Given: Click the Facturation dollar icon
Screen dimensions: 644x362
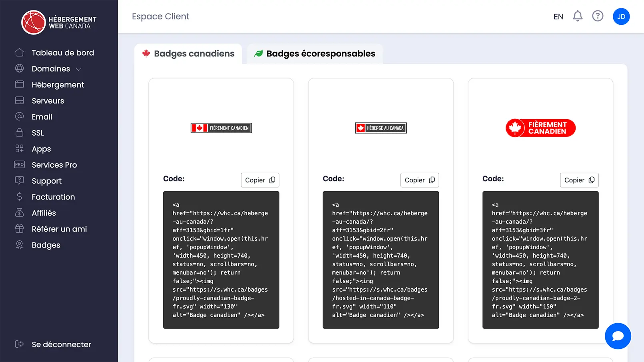Looking at the screenshot, I should coord(19,196).
